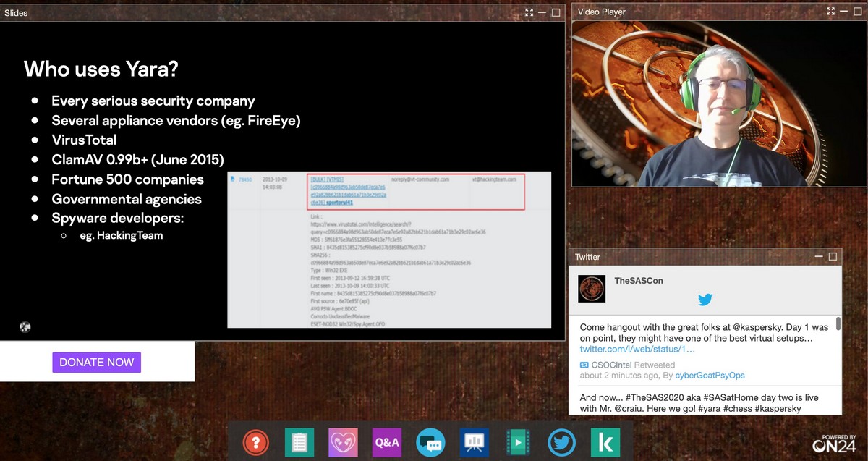Click the globe icon on the slide

pos(25,327)
